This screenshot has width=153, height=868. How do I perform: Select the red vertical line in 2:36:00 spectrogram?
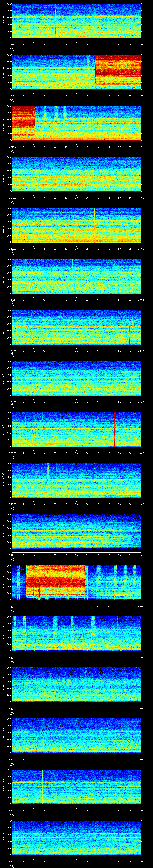pos(73,276)
